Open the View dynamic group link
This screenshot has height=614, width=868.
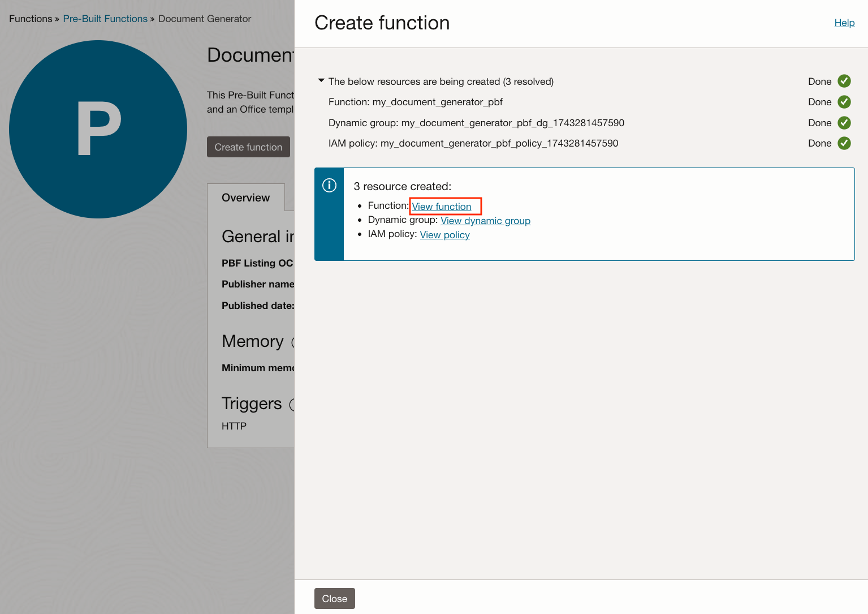point(485,221)
